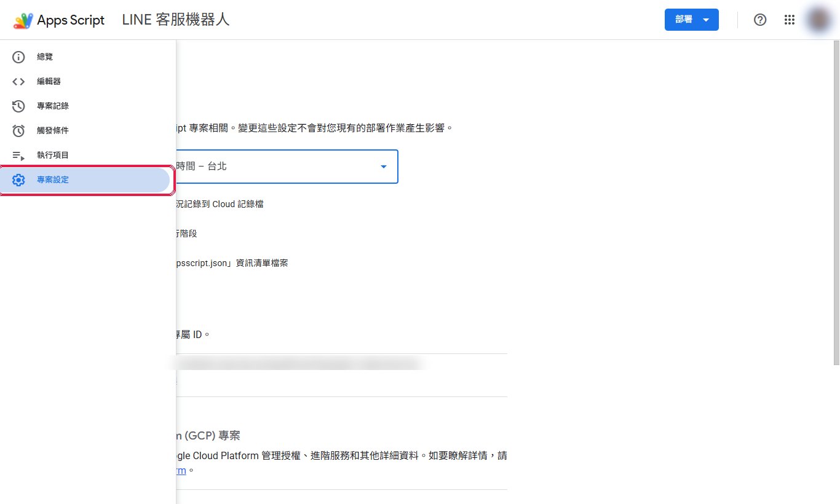
Task: Expand the 時間 – 台北 timezone dropdown
Action: pyautogui.click(x=287, y=167)
